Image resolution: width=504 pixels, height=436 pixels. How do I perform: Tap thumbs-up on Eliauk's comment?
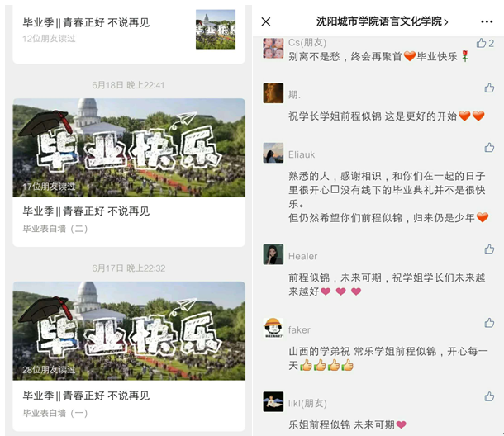(x=489, y=148)
